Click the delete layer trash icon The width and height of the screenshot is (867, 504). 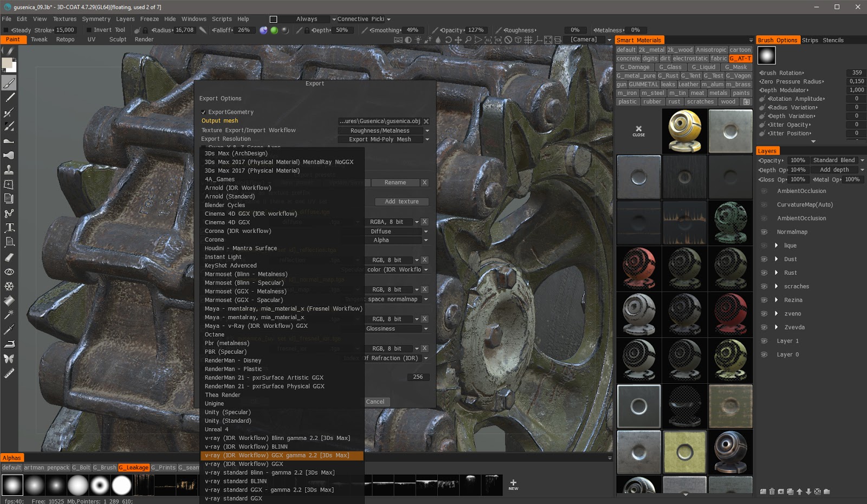point(772,492)
